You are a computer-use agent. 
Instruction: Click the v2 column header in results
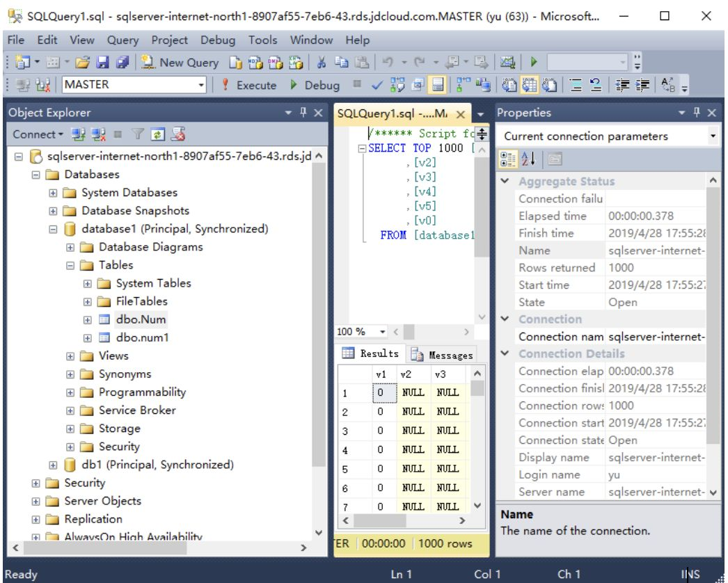coord(413,374)
